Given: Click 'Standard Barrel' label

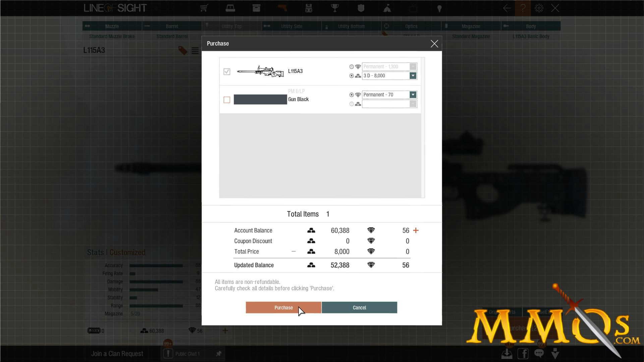Looking at the screenshot, I should 172,36.
